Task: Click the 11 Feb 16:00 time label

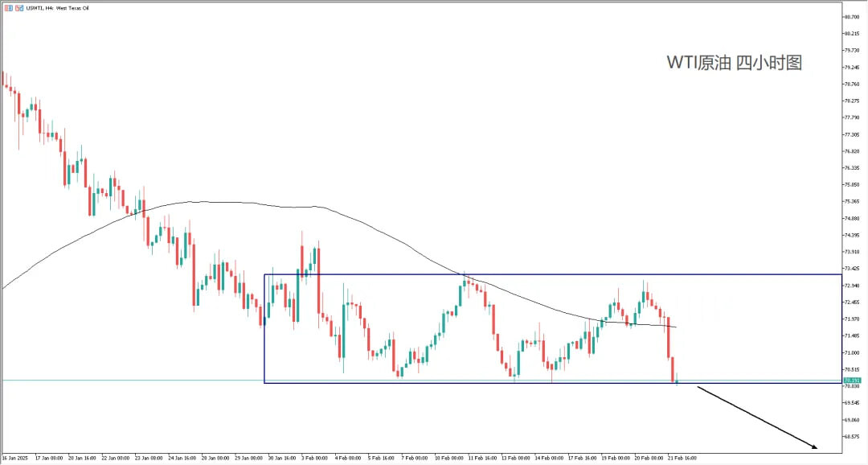Action: click(x=481, y=458)
